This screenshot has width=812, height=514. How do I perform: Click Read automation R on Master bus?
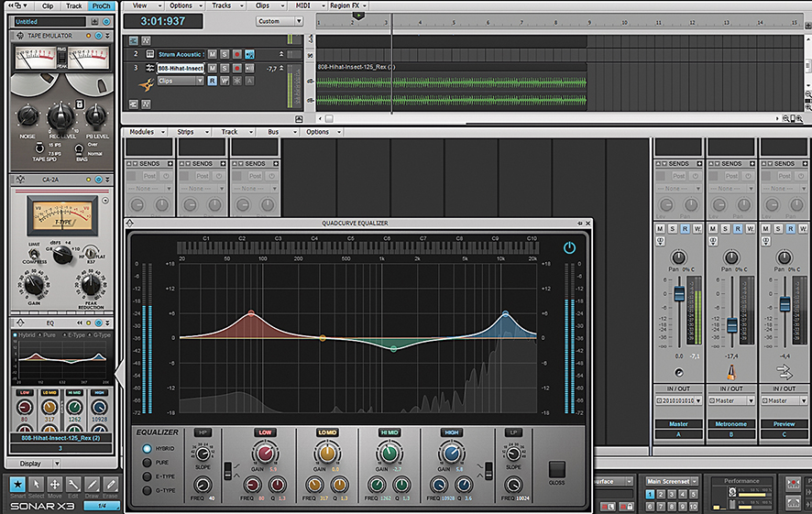coord(686,228)
